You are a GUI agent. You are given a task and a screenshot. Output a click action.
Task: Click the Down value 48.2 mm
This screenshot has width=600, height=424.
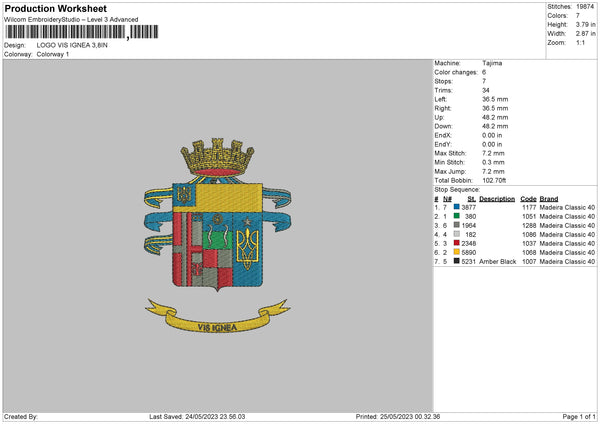[495, 126]
